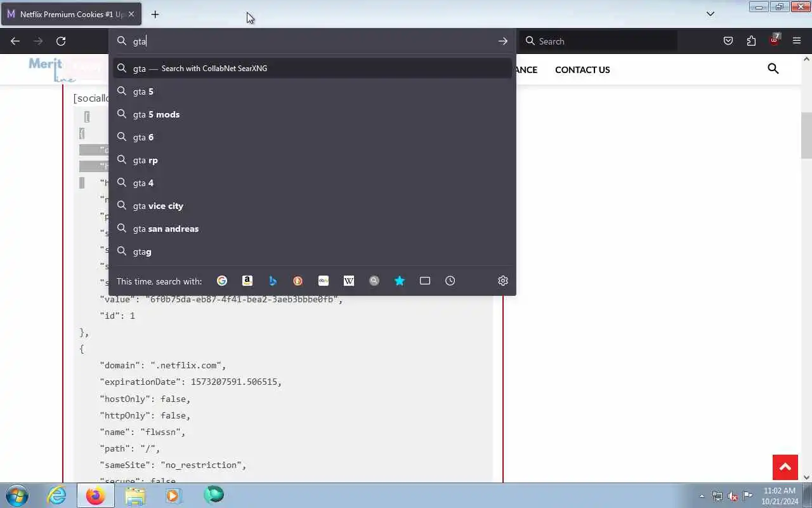812x508 pixels.
Task: Choose suggestion gta vice city
Action: 313,206
